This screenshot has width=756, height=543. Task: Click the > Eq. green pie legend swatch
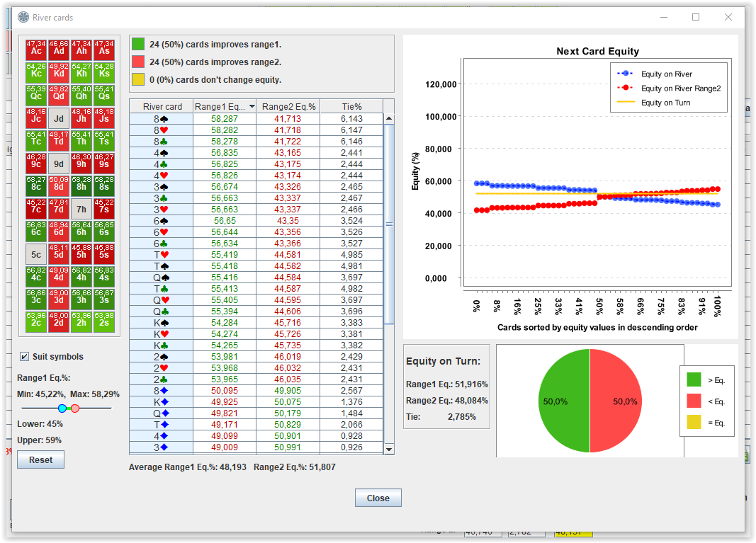(x=694, y=379)
